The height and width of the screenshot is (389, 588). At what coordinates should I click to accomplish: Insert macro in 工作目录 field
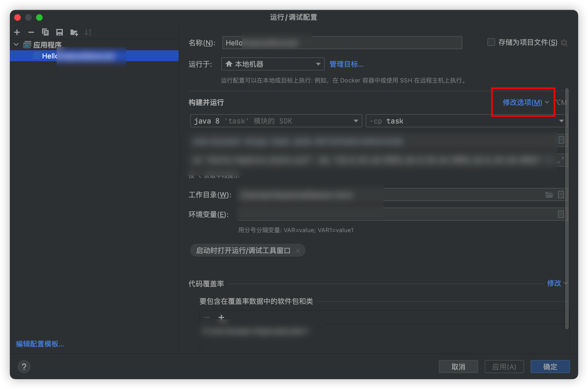coord(561,194)
